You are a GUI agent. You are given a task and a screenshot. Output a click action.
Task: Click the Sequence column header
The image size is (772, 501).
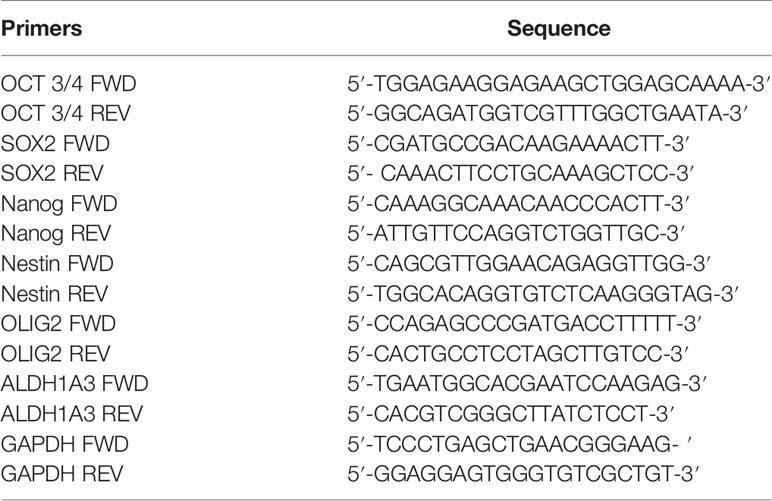559,29
